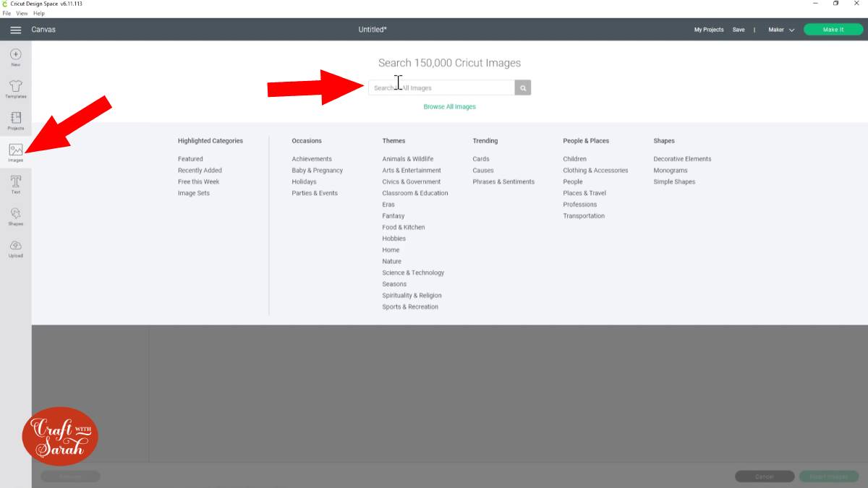The width and height of the screenshot is (868, 488).
Task: Open Sports & Recreation theme
Action: click(x=410, y=307)
